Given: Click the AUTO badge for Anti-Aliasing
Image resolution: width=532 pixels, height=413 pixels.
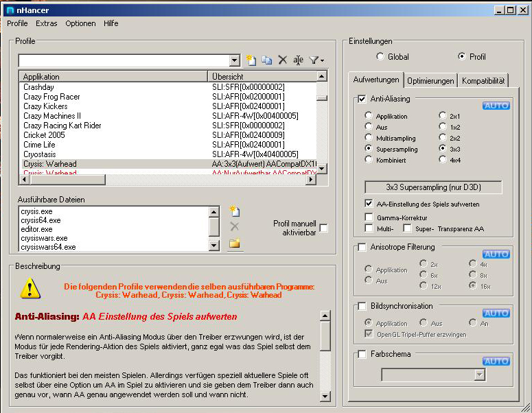Looking at the screenshot, I should [496, 106].
